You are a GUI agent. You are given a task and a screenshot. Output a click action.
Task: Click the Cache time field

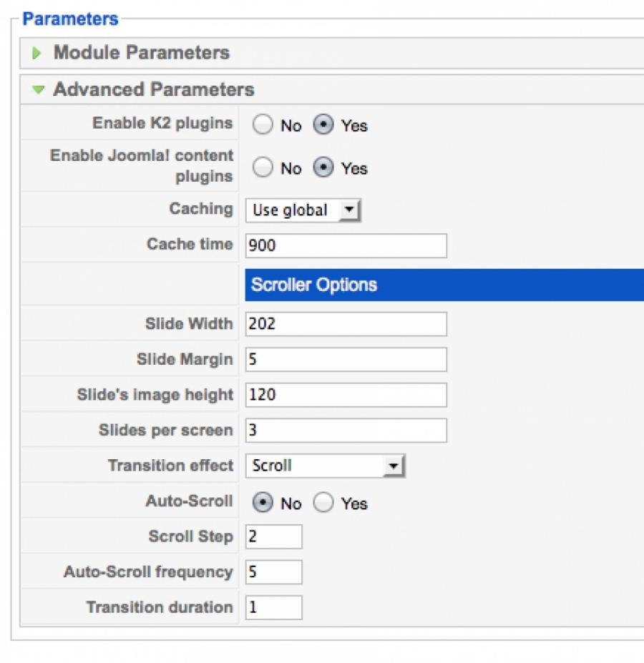346,245
